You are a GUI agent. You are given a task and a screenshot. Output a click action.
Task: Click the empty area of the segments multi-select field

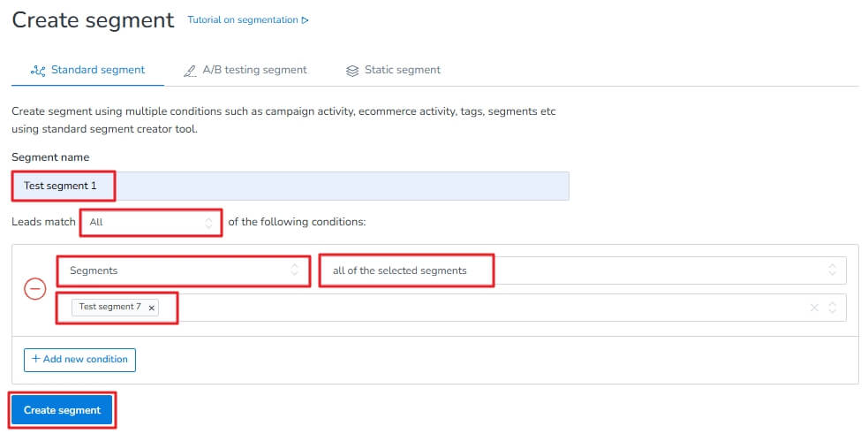point(486,308)
